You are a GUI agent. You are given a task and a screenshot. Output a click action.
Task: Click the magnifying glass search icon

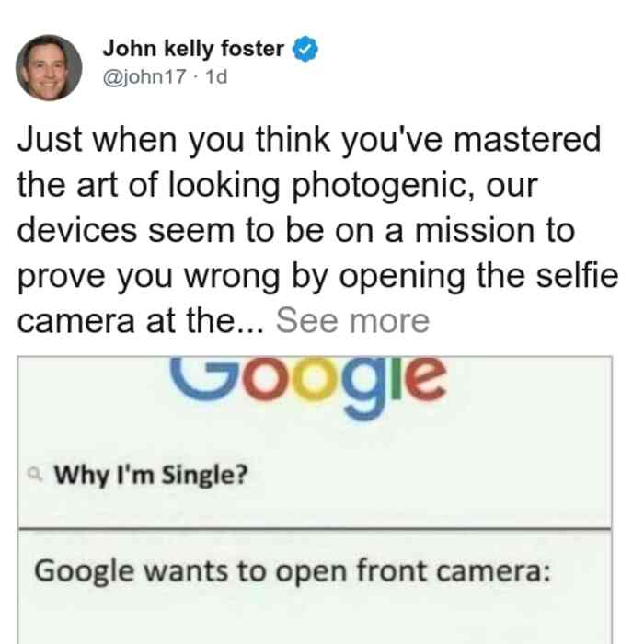tap(35, 475)
